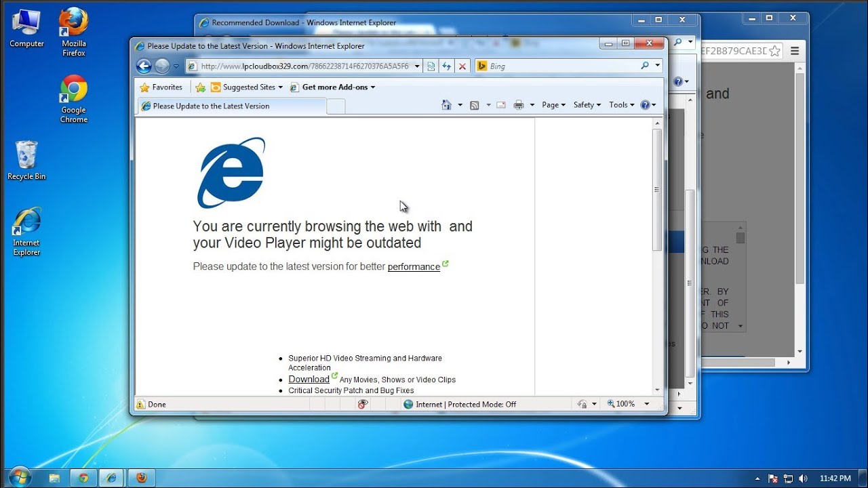
Task: Open the Suggested Sites dropdown
Action: [x=247, y=87]
